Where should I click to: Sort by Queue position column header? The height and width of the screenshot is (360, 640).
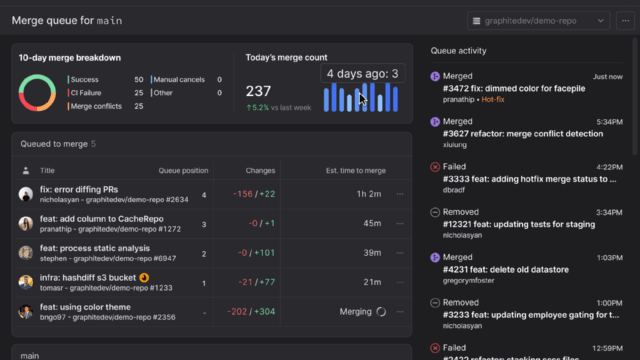tap(183, 171)
